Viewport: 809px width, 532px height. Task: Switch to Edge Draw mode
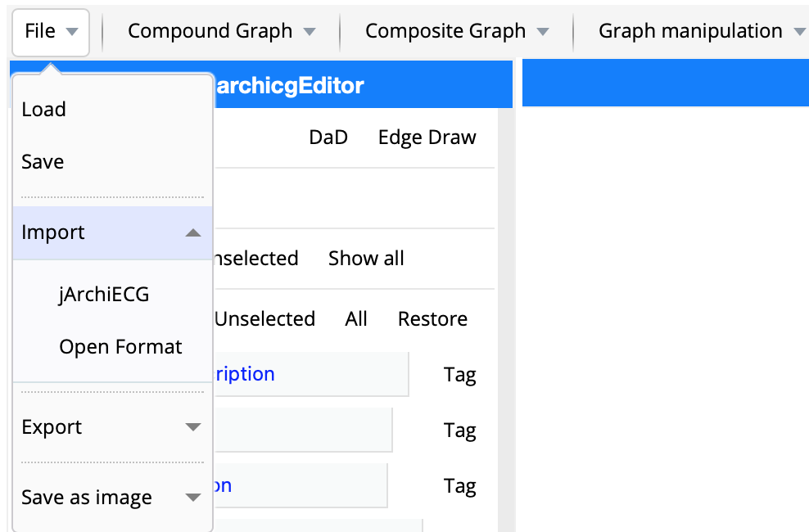coord(427,138)
